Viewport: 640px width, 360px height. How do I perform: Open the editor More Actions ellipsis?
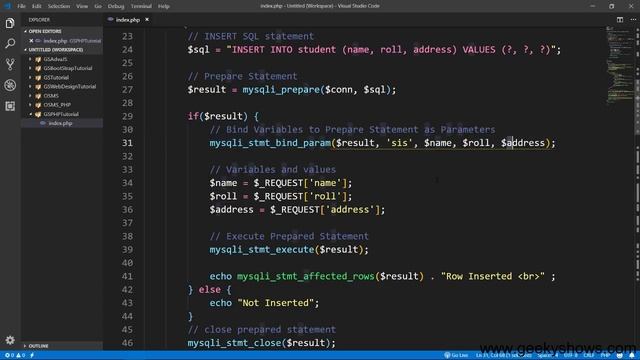click(633, 20)
